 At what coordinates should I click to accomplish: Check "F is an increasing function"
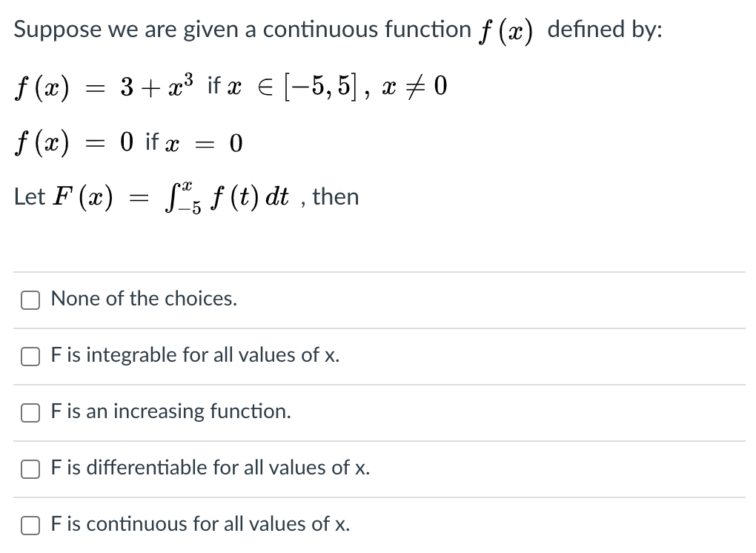(30, 412)
